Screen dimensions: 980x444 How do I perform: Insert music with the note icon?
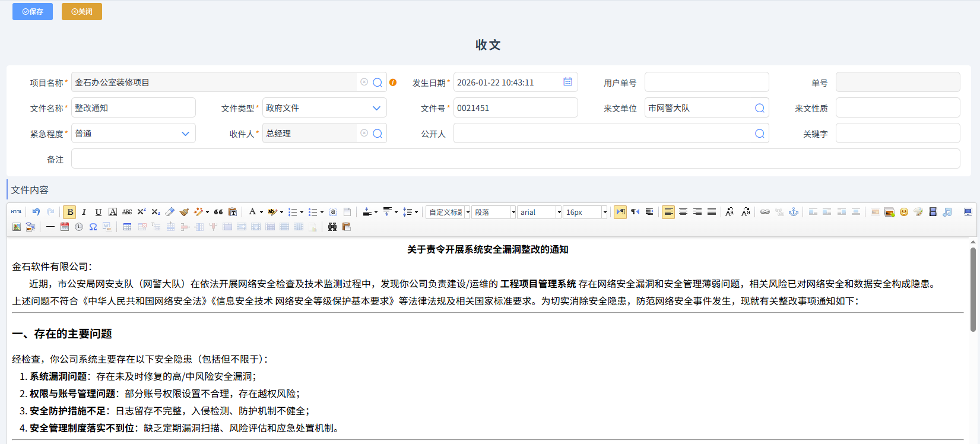(947, 212)
